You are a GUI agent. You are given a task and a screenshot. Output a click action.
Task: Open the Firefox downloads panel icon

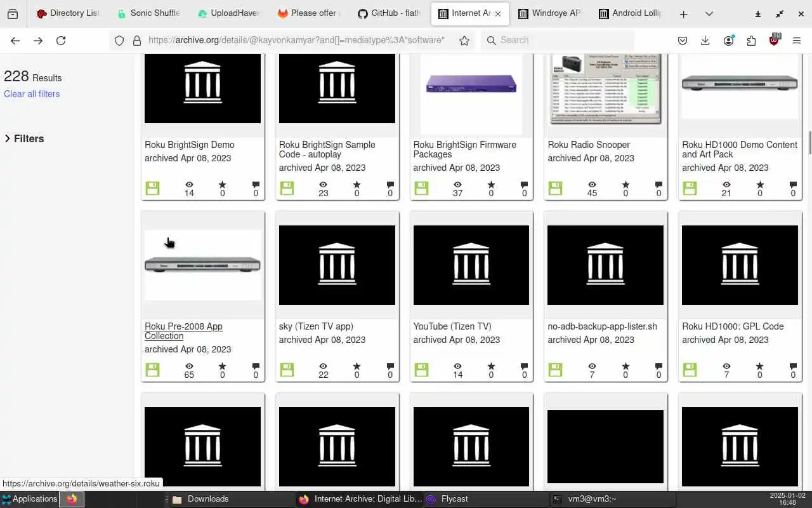[x=705, y=40]
